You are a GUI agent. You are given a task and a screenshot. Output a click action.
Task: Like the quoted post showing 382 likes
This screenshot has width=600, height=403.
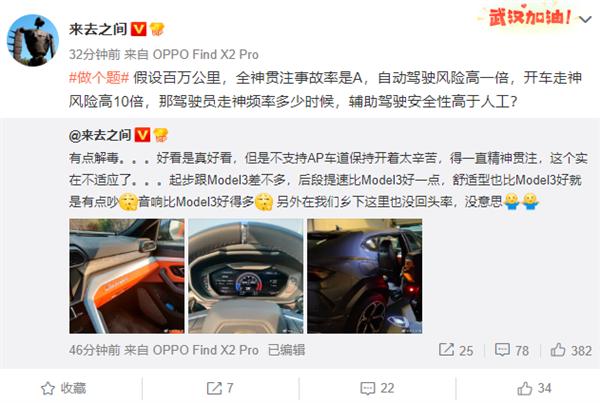(571, 350)
